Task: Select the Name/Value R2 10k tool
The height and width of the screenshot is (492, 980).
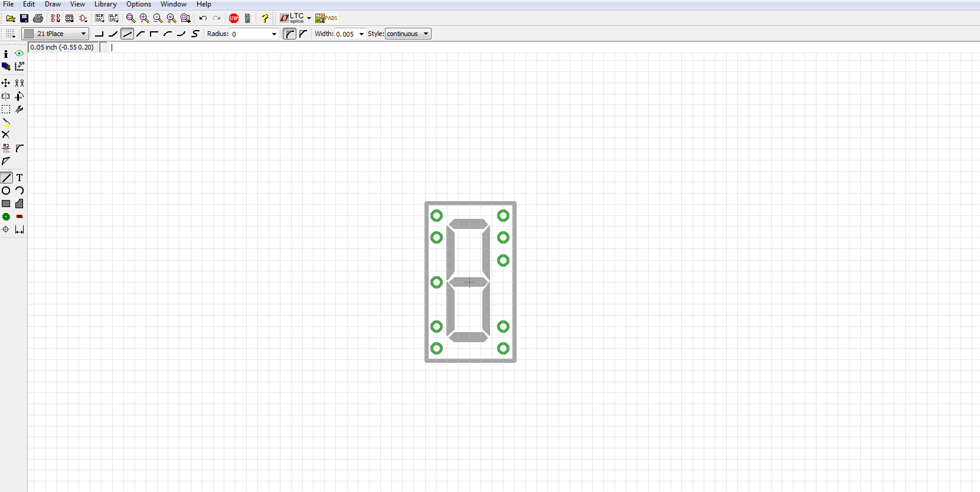Action: click(x=6, y=148)
